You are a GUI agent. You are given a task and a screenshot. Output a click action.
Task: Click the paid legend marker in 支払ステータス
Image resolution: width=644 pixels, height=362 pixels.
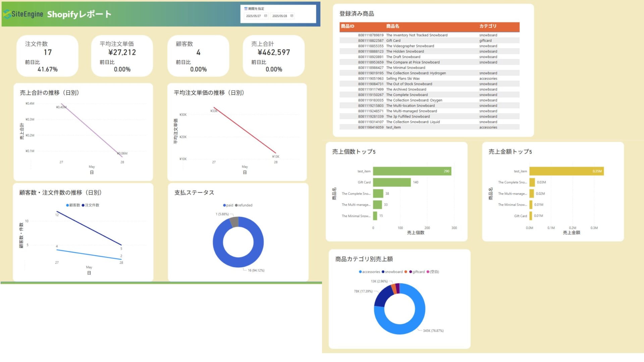[x=224, y=205]
